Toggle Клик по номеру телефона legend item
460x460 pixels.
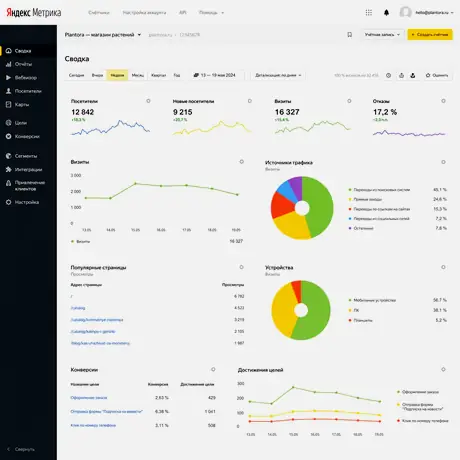pyautogui.click(x=422, y=421)
